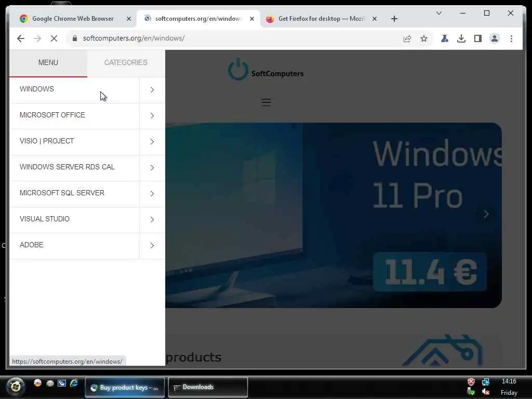
Task: Open the Windows Start orb
Action: coord(15,387)
